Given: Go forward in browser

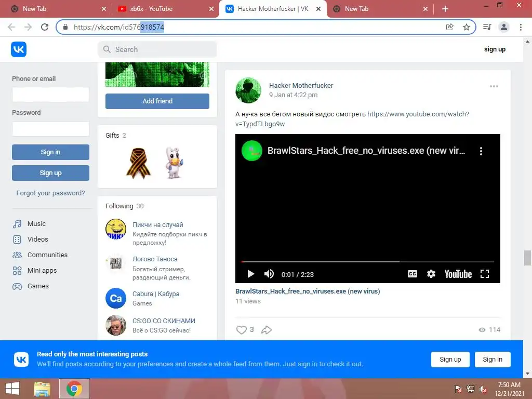Looking at the screenshot, I should coord(28,27).
